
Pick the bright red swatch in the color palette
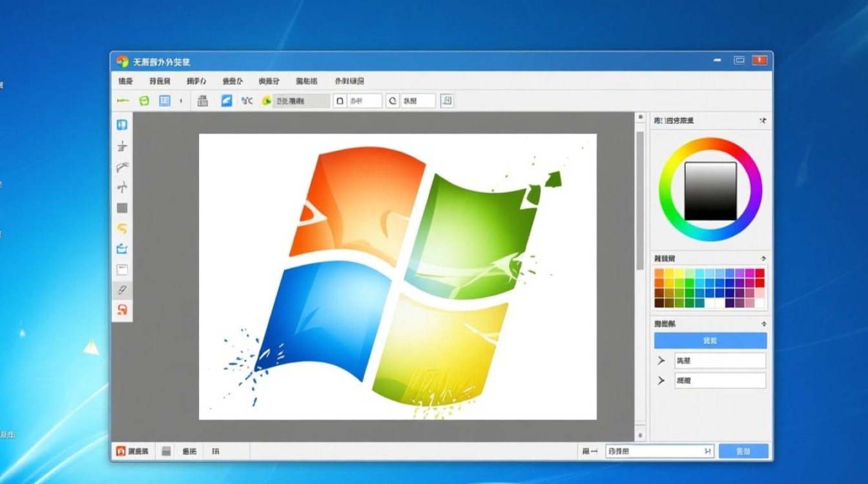coord(759,274)
